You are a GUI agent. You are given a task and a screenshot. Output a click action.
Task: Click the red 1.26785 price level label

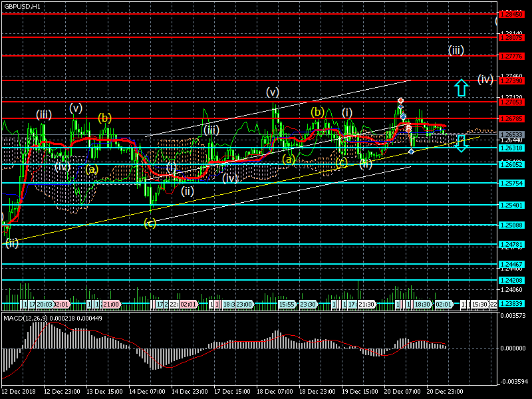(x=511, y=118)
